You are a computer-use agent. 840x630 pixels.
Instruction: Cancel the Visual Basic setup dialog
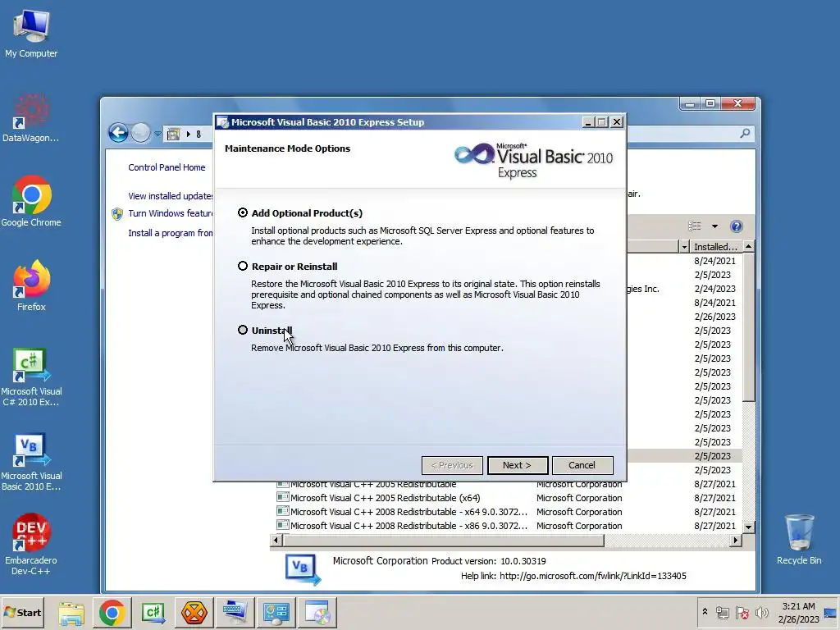582,465
